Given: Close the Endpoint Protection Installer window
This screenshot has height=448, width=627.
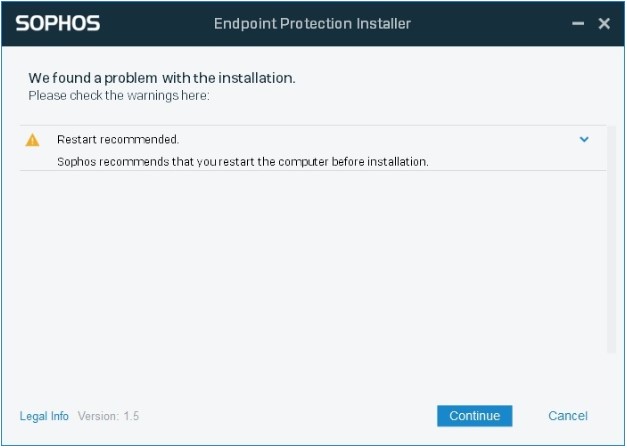Looking at the screenshot, I should tap(604, 23).
